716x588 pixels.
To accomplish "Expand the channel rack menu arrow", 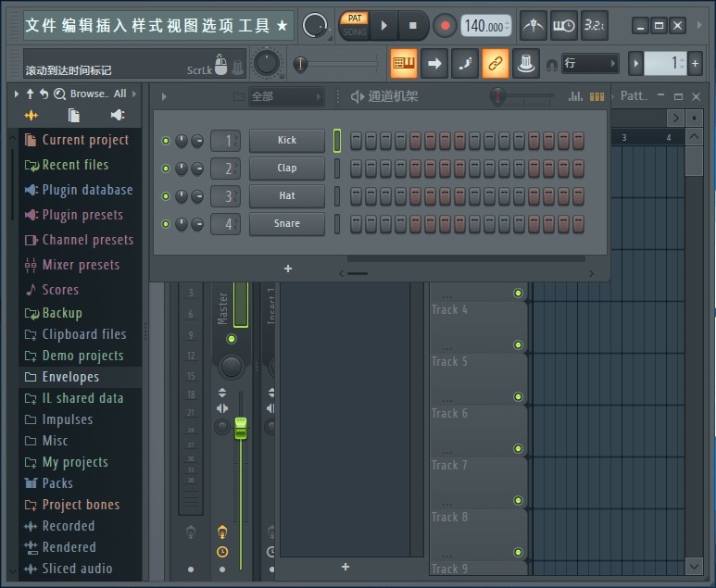I will [x=164, y=96].
